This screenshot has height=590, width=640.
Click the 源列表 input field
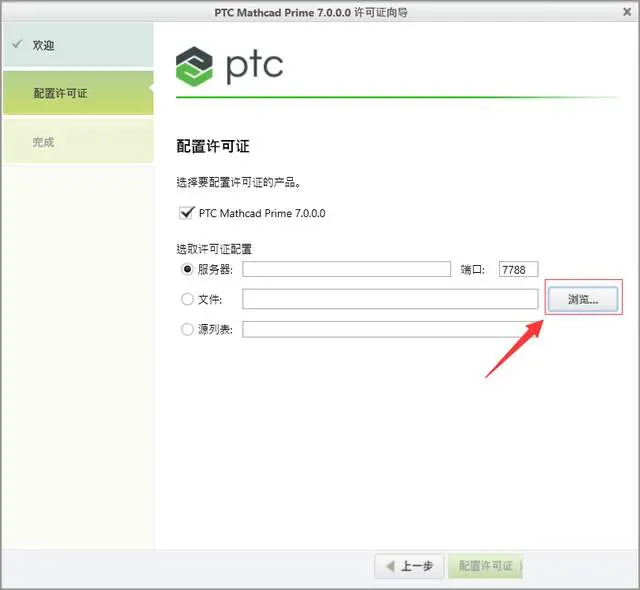coord(390,329)
